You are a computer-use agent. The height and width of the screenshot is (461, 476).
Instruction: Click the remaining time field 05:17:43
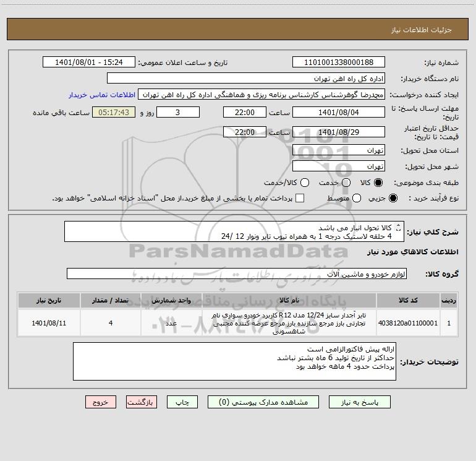114,112
